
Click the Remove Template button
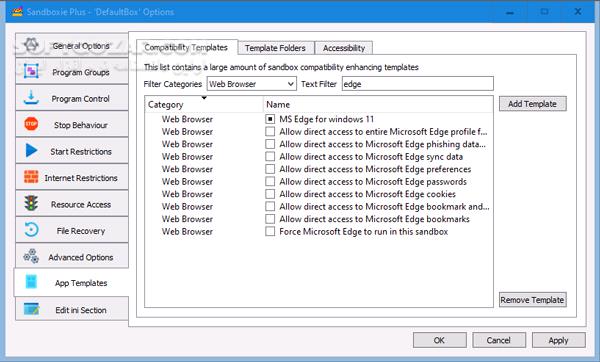532,300
